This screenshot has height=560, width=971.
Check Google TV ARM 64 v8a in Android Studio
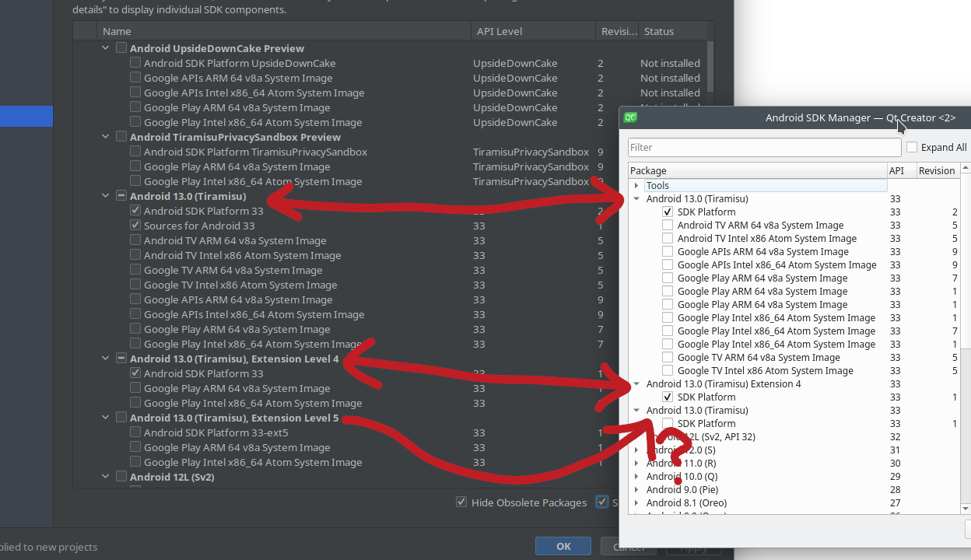tap(135, 270)
